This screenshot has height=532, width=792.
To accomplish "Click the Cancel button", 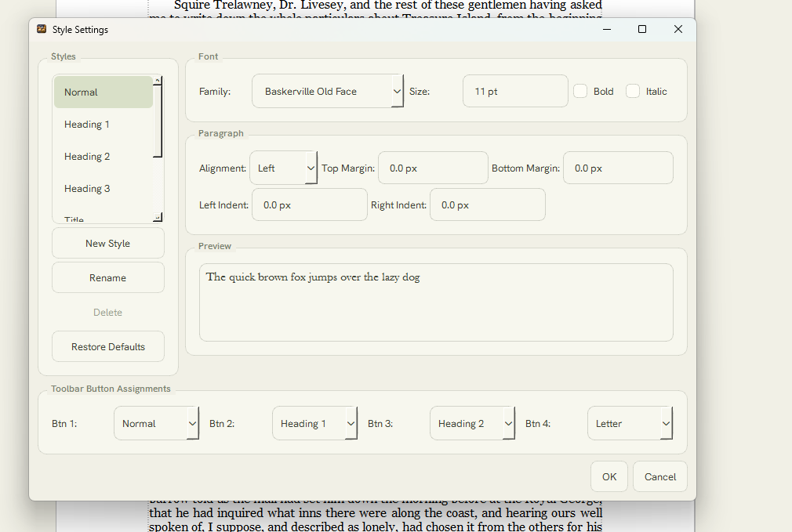I will [660, 476].
